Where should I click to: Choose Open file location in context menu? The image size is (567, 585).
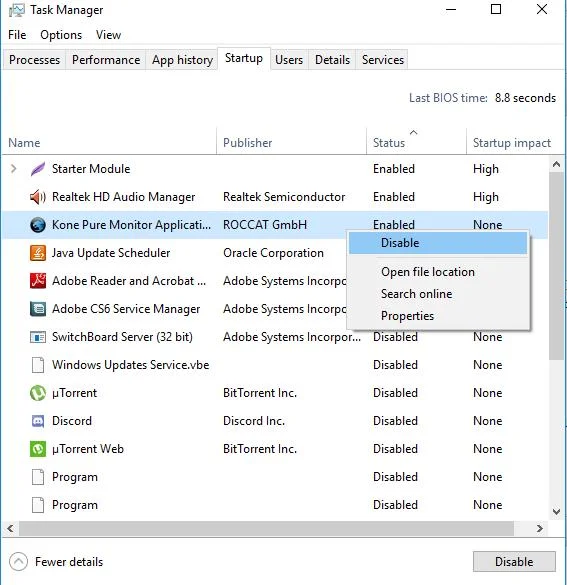click(x=438, y=272)
